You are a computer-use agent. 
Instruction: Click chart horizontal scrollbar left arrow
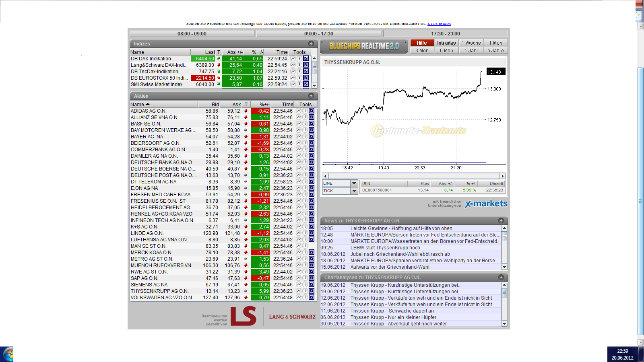click(x=325, y=176)
